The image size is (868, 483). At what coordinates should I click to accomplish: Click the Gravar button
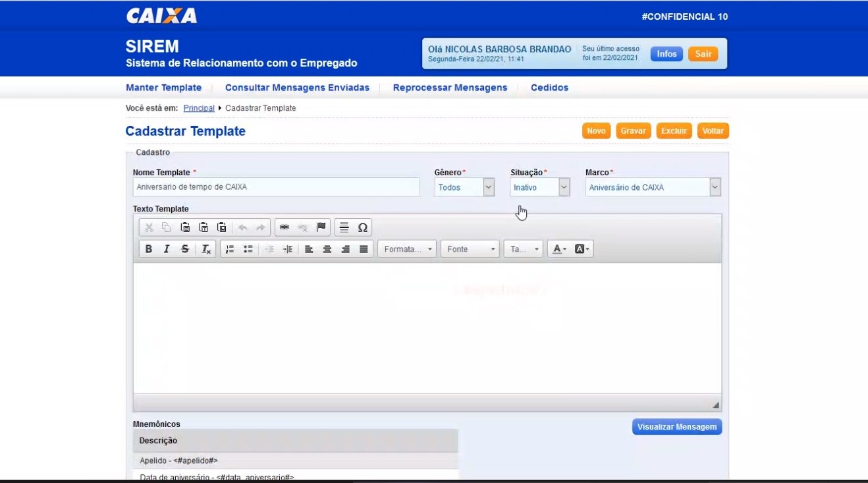633,131
